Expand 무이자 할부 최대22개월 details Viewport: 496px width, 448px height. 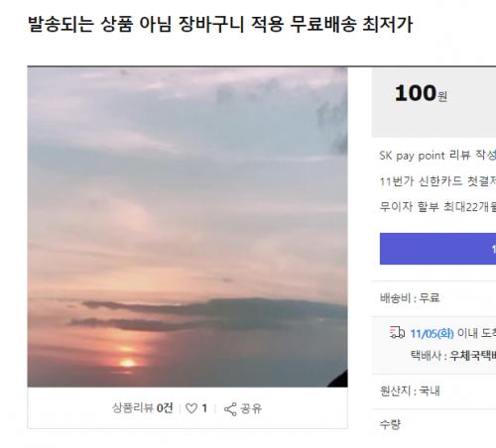[437, 207]
